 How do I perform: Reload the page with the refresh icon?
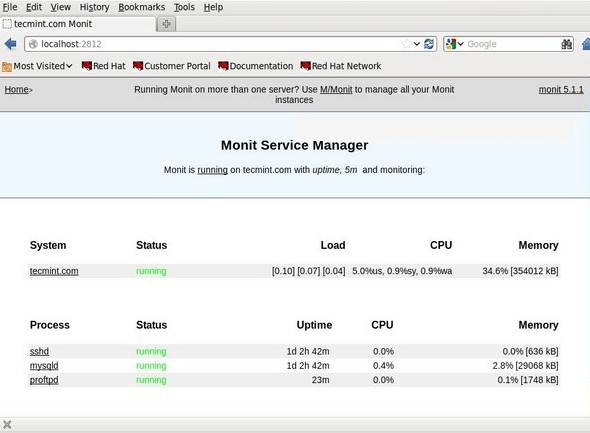(429, 44)
